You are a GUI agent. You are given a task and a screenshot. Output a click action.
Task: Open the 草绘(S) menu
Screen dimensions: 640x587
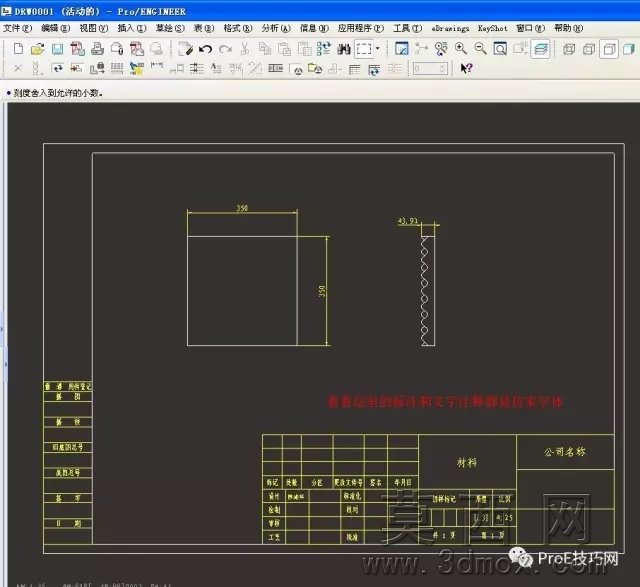[x=170, y=28]
